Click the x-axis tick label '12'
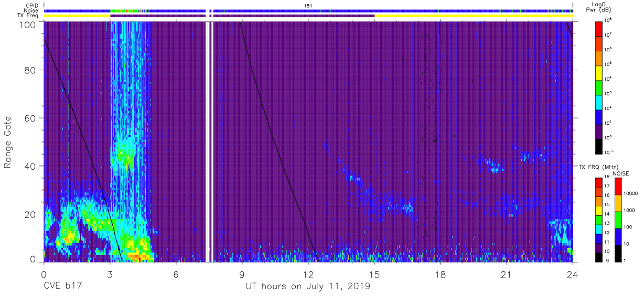The width and height of the screenshot is (644, 297). (308, 274)
